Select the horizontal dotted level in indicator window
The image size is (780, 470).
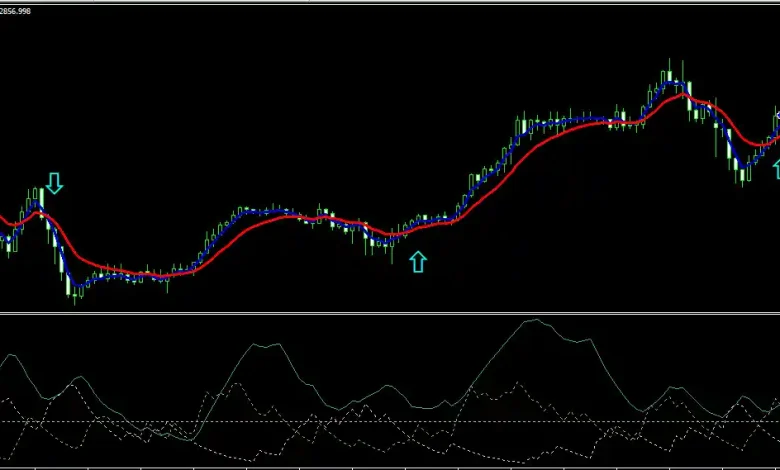[x=390, y=422]
